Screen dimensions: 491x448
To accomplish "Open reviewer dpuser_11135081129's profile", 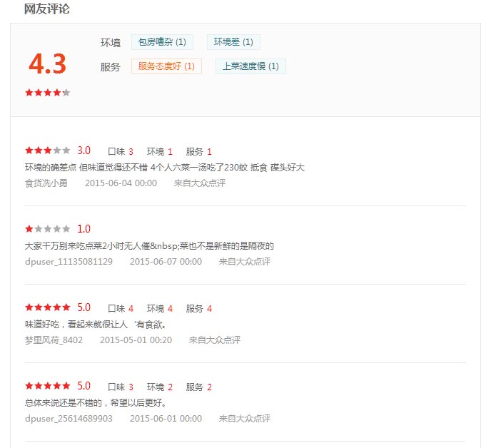I will (x=69, y=262).
